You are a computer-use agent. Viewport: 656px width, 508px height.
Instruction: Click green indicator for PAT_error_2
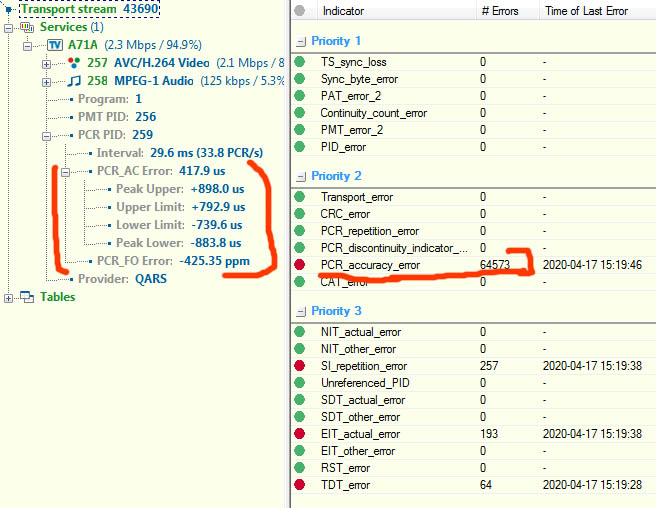pos(300,96)
